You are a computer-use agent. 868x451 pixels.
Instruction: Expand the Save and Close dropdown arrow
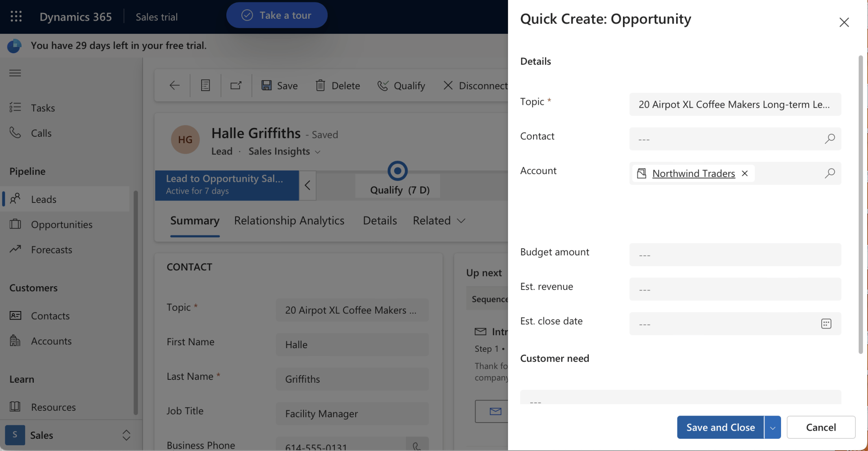pos(773,427)
